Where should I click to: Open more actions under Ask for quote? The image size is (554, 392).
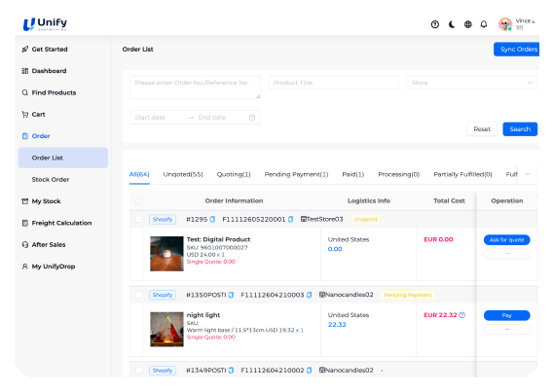coord(506,253)
